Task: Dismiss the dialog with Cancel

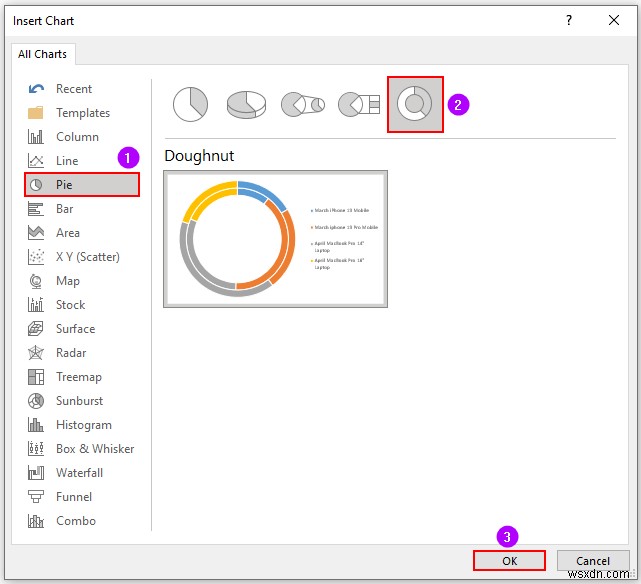Action: (x=593, y=561)
